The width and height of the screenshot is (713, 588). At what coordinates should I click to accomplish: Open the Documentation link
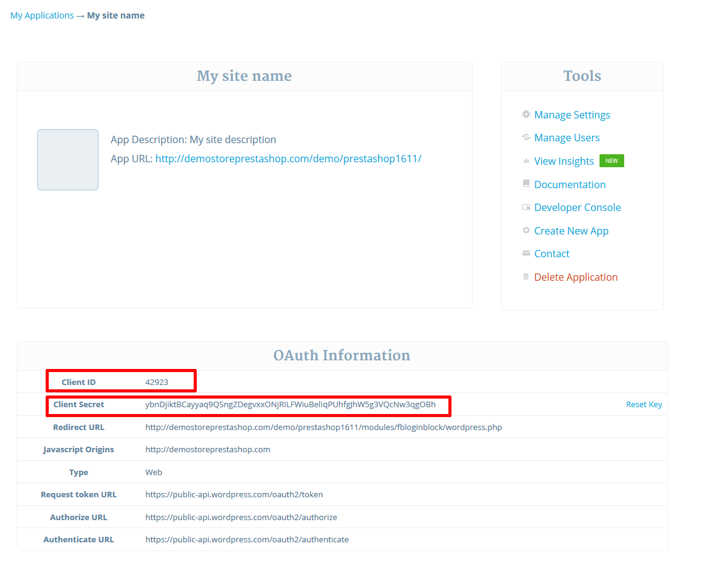tap(570, 184)
